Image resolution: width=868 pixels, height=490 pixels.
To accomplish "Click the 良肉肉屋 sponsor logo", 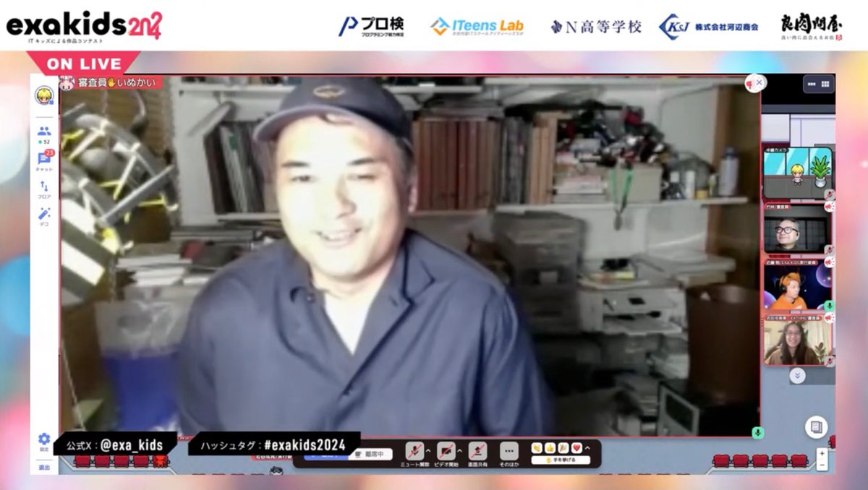I will coord(812,27).
